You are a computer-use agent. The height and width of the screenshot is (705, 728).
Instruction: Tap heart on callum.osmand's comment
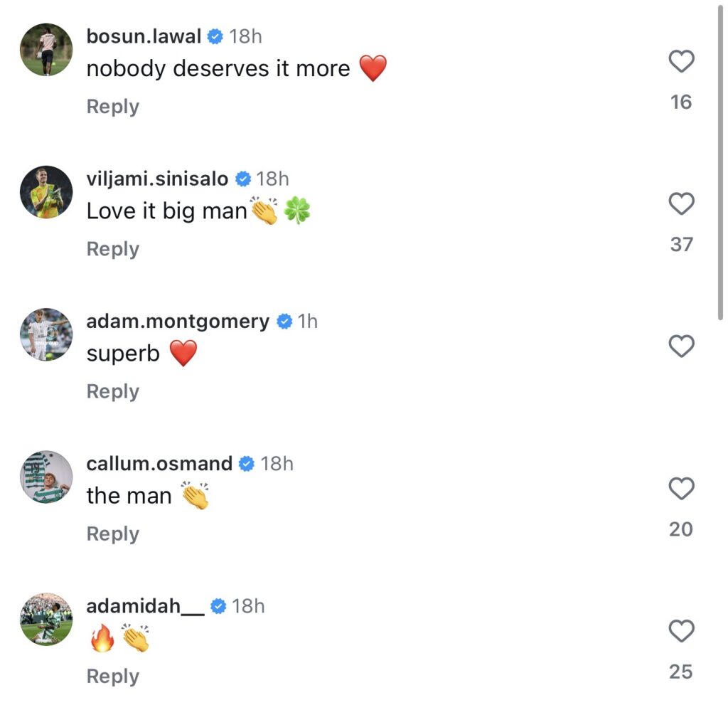(x=681, y=489)
